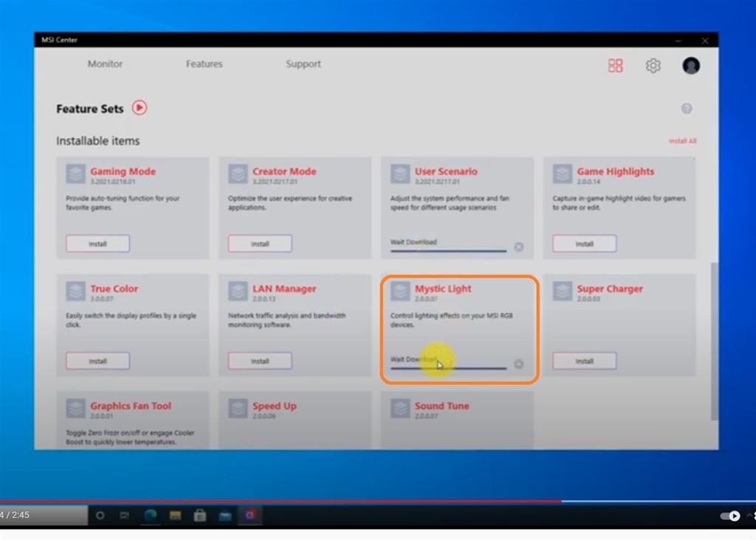Viewport: 756px width, 540px height.
Task: Install True Color
Action: click(97, 361)
